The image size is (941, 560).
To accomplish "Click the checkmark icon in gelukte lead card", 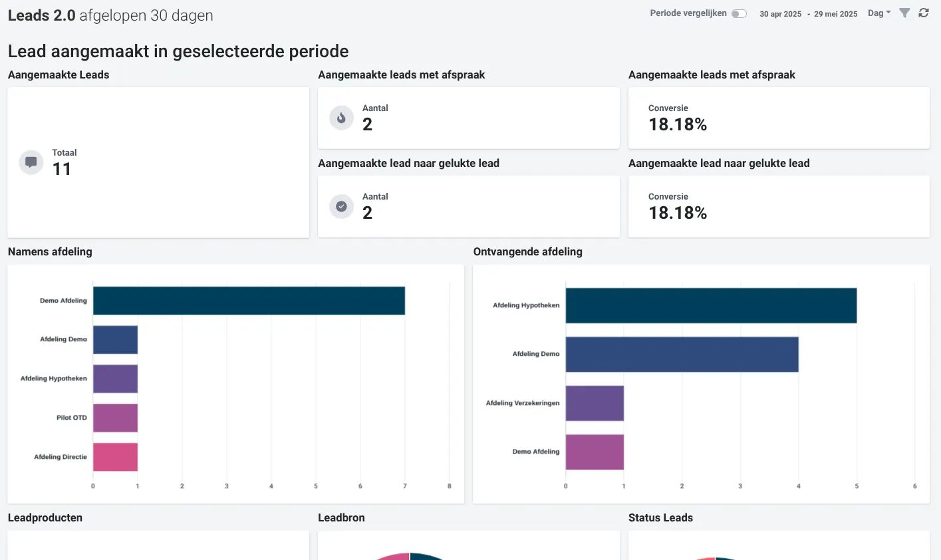I will point(341,206).
